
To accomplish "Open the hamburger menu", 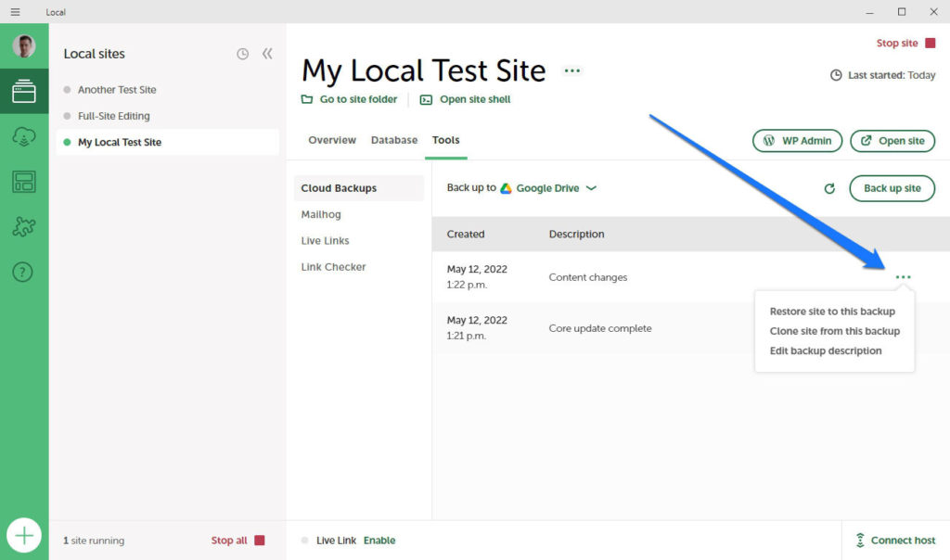I will point(15,12).
